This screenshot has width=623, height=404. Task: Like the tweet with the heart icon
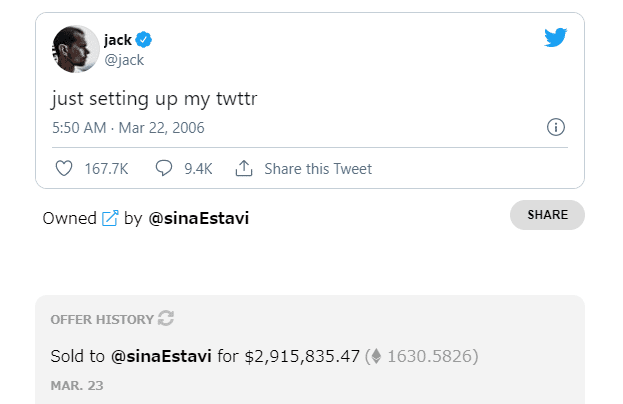(64, 169)
